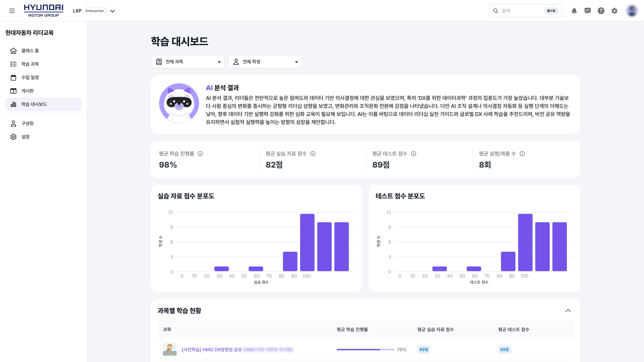Click info icon next to 평균 학습 진행률
The width and height of the screenshot is (644, 362).
click(x=200, y=154)
